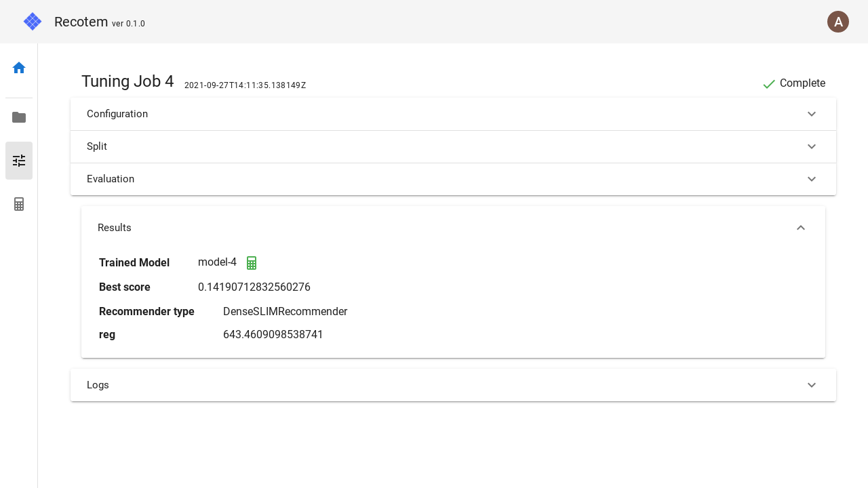Expand Configuration panel using its chevron
The width and height of the screenshot is (868, 488).
coord(812,114)
